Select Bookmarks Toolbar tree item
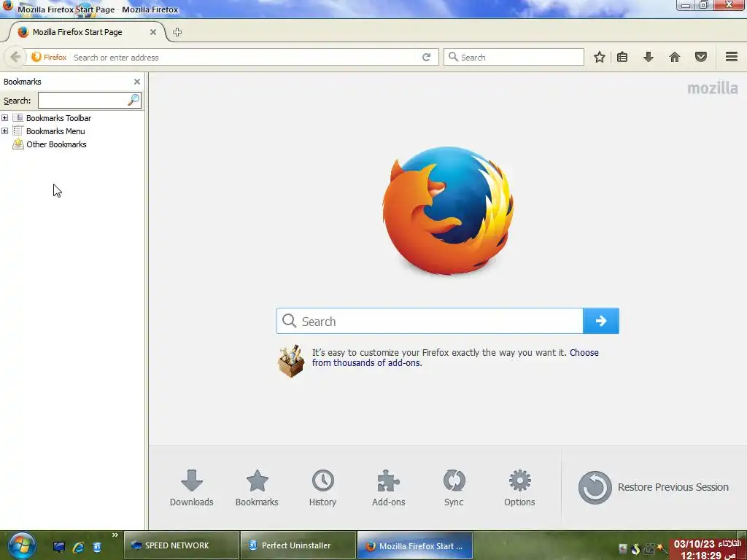This screenshot has width=747, height=560. pos(58,118)
